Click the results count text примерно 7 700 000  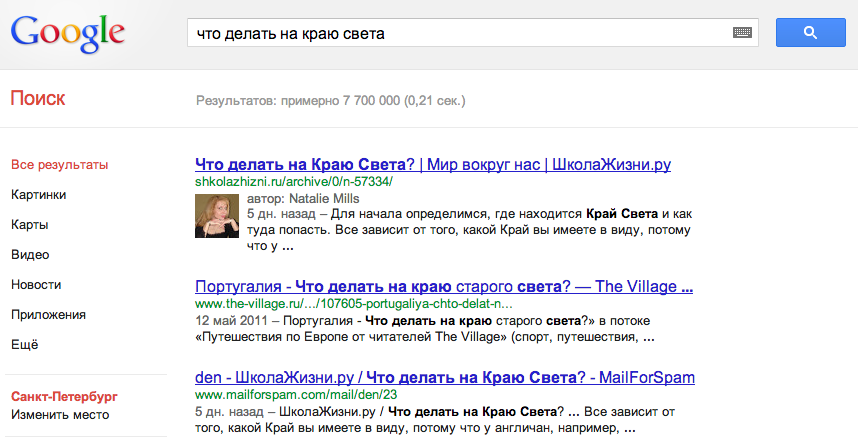[x=331, y=101]
